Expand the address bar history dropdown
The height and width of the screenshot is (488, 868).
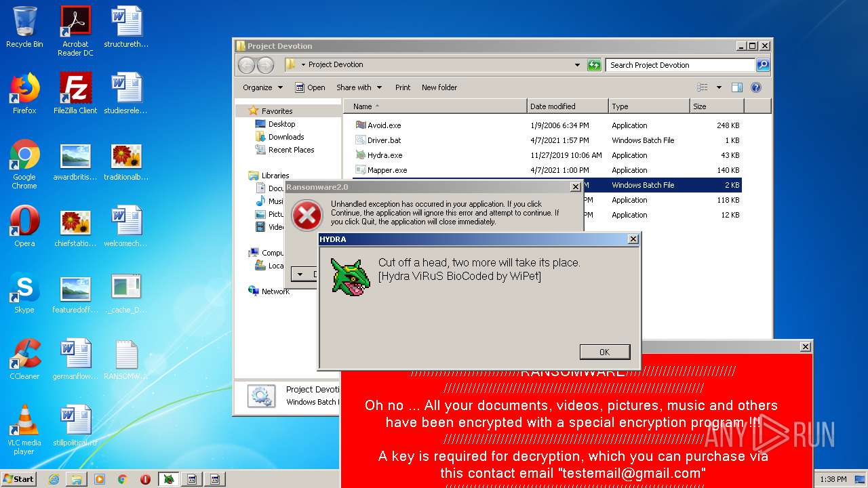pos(577,65)
